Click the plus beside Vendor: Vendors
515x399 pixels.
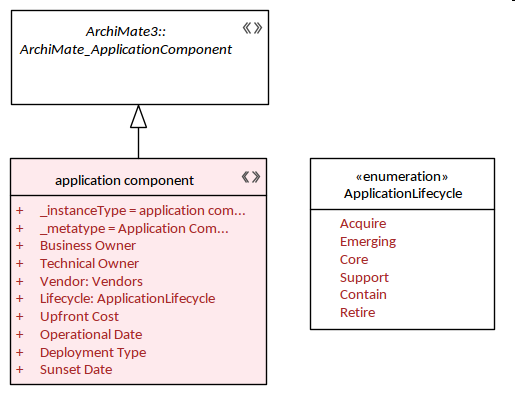(20, 281)
